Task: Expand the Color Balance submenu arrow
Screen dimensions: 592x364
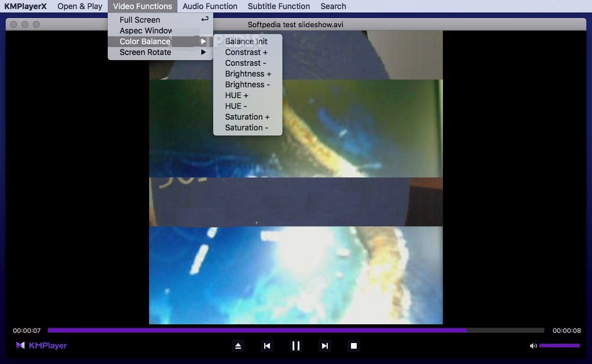Action: 203,41
